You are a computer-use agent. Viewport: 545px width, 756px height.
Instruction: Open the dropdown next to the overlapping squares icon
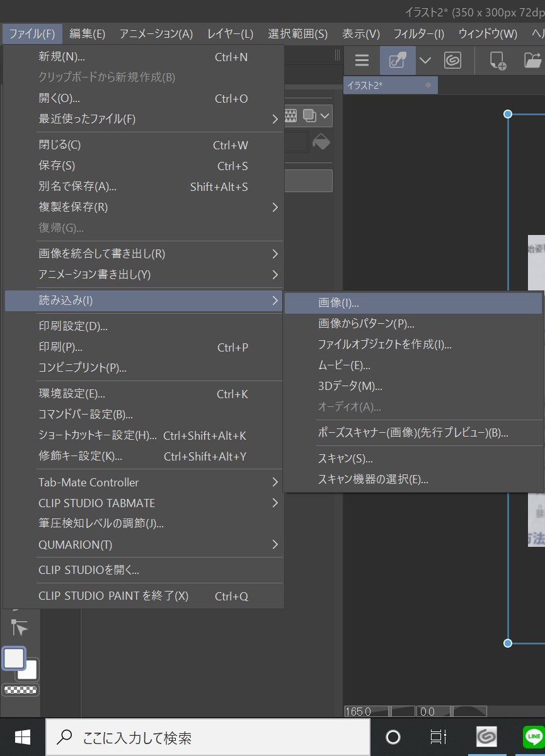click(325, 116)
